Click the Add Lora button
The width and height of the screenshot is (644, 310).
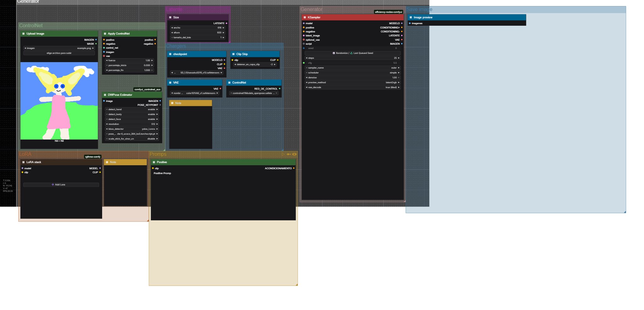tap(61, 185)
